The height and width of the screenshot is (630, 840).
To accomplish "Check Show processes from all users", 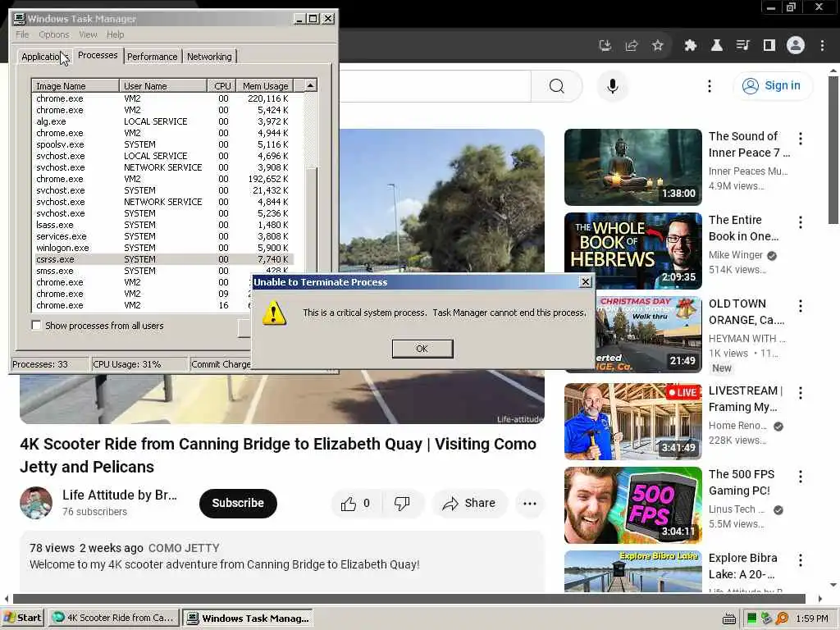I will (x=36, y=325).
